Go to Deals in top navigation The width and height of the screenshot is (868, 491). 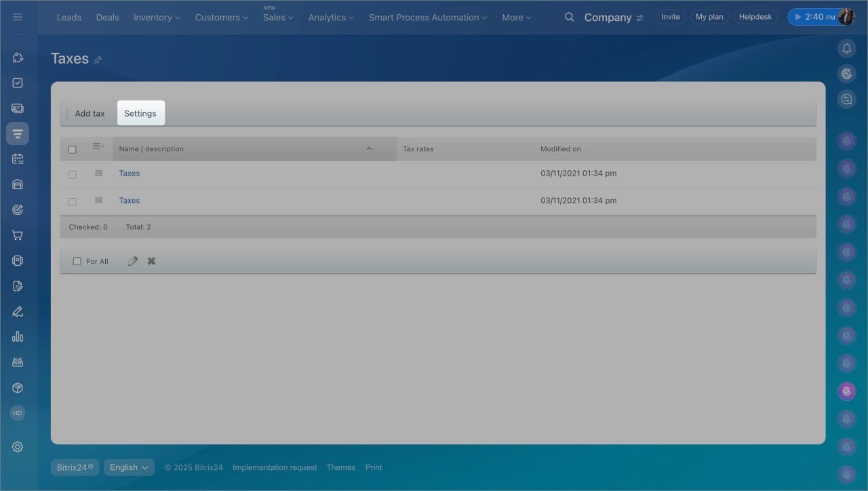pos(107,18)
